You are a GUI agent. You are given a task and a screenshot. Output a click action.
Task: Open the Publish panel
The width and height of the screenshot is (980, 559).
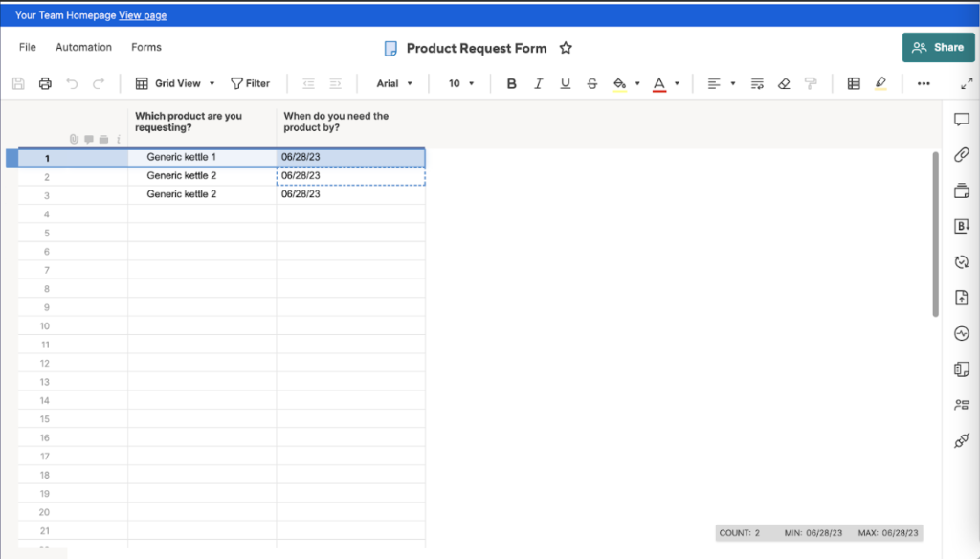961,298
